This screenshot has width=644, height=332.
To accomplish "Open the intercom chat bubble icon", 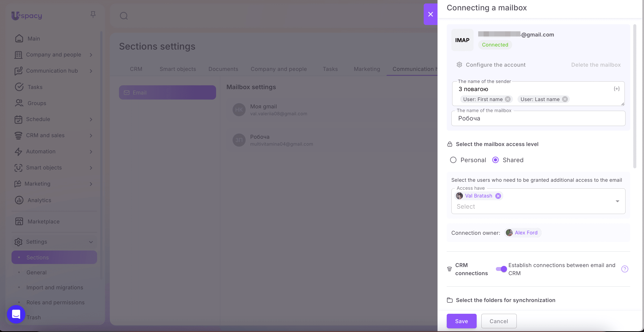I will pos(16,314).
